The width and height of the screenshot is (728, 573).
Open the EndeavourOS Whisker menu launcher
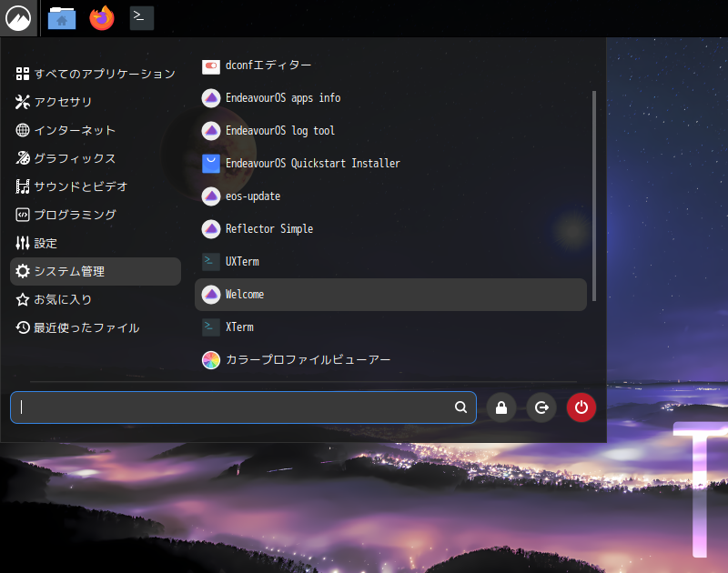tap(18, 18)
